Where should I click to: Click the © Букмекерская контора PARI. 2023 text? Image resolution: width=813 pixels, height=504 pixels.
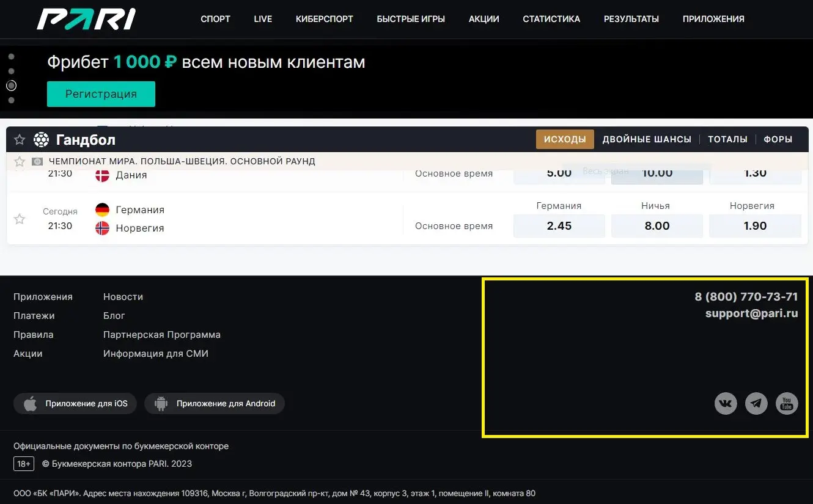[117, 464]
